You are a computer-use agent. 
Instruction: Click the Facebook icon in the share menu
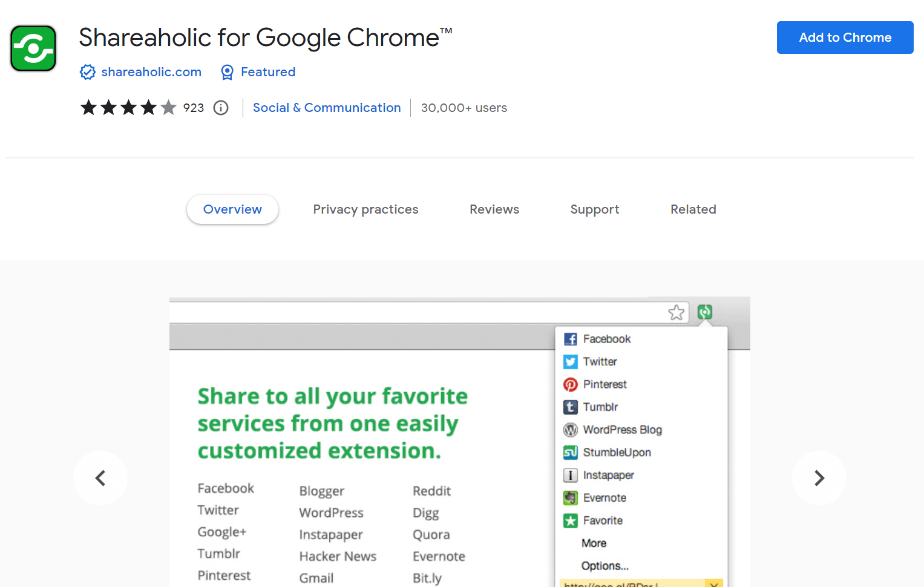coord(570,339)
